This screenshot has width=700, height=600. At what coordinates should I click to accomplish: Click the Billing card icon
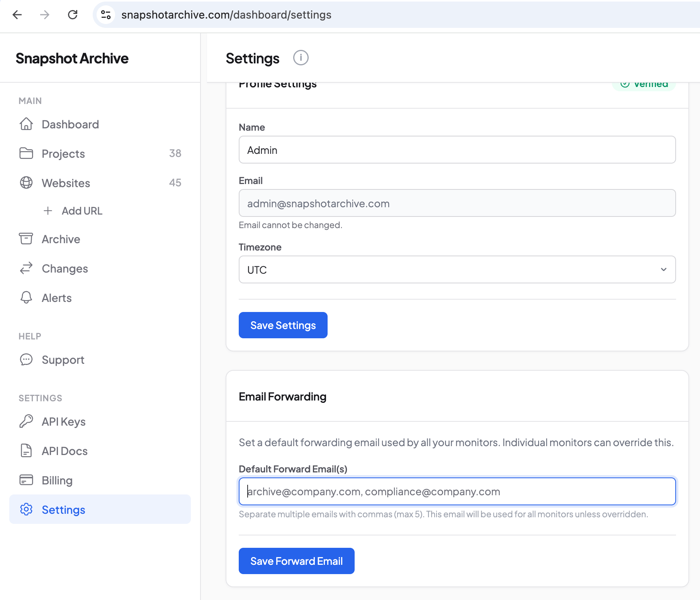click(x=26, y=480)
